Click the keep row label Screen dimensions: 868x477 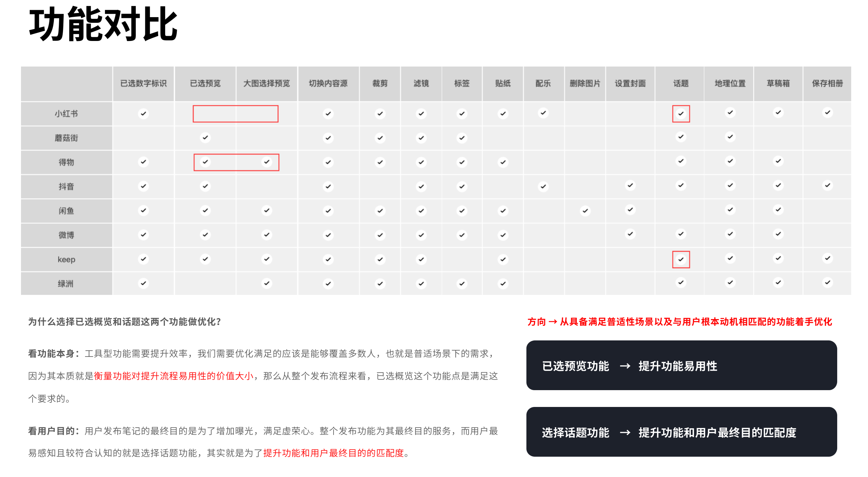click(66, 260)
